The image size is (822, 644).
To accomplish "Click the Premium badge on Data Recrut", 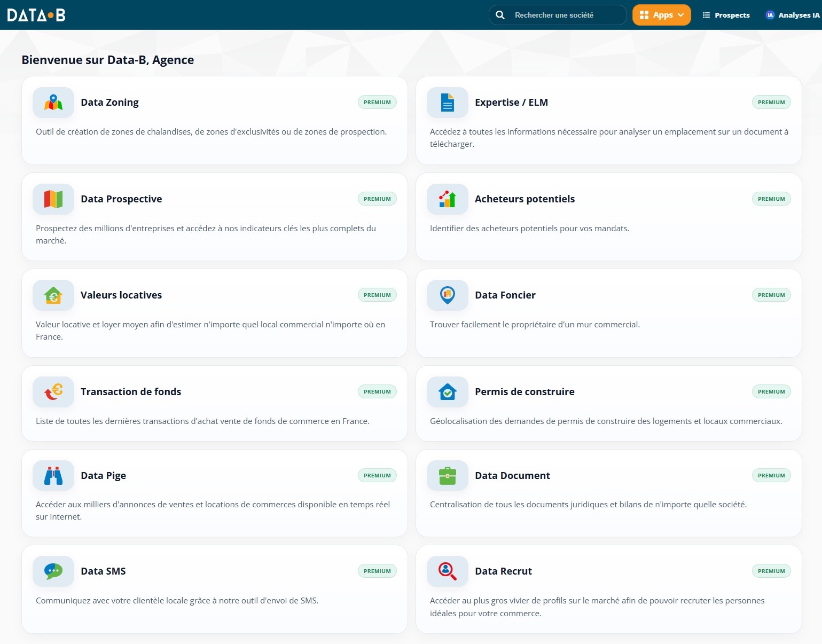I will tap(771, 571).
